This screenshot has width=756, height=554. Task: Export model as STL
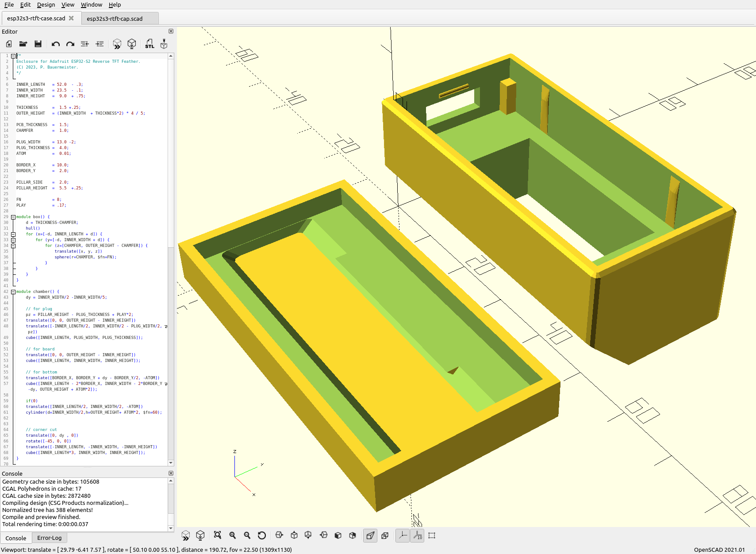(x=150, y=44)
